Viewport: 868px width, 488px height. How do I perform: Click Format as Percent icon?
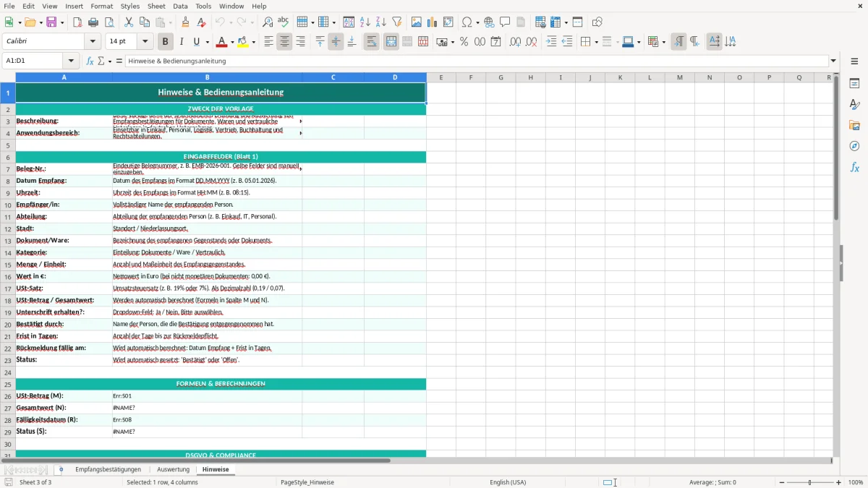tap(464, 42)
